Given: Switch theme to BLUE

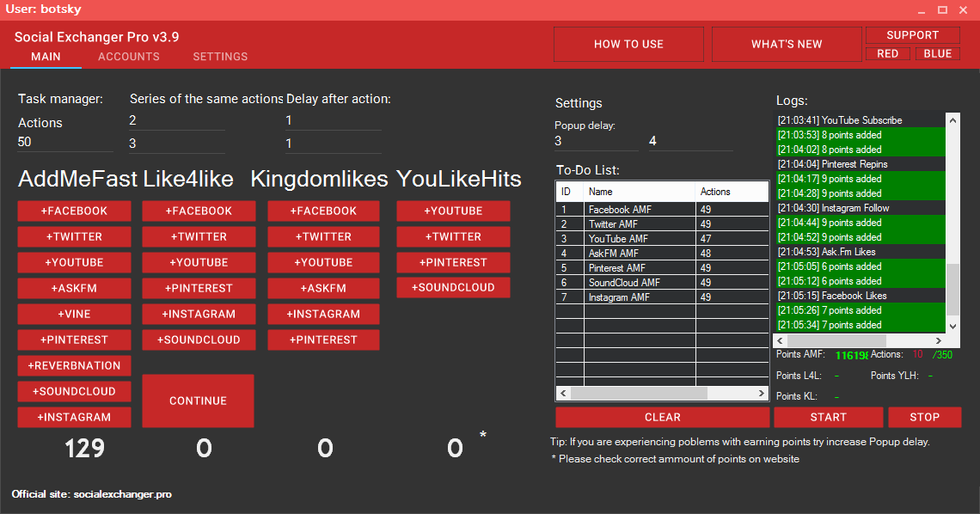Looking at the screenshot, I should coord(938,53).
